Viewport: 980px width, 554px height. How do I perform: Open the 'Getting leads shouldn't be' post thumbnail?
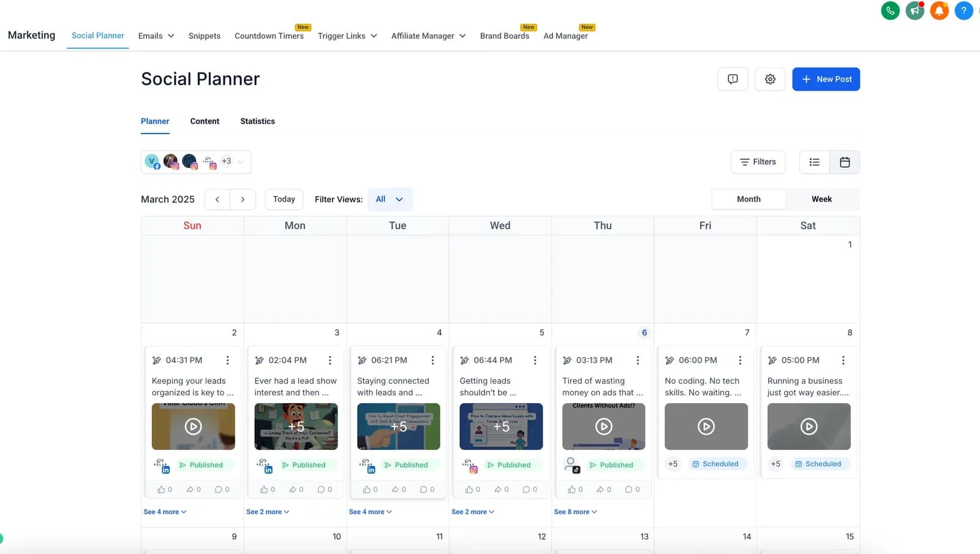click(x=501, y=427)
